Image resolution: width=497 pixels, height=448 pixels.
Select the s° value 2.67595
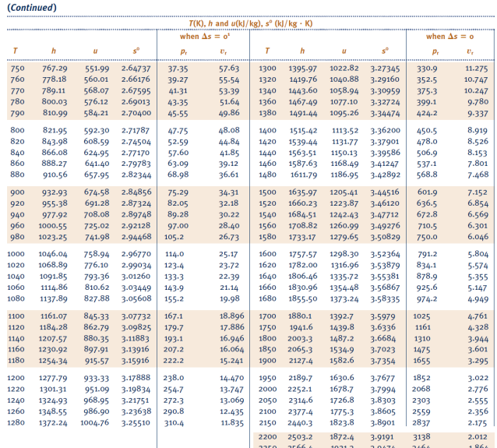click(x=136, y=90)
